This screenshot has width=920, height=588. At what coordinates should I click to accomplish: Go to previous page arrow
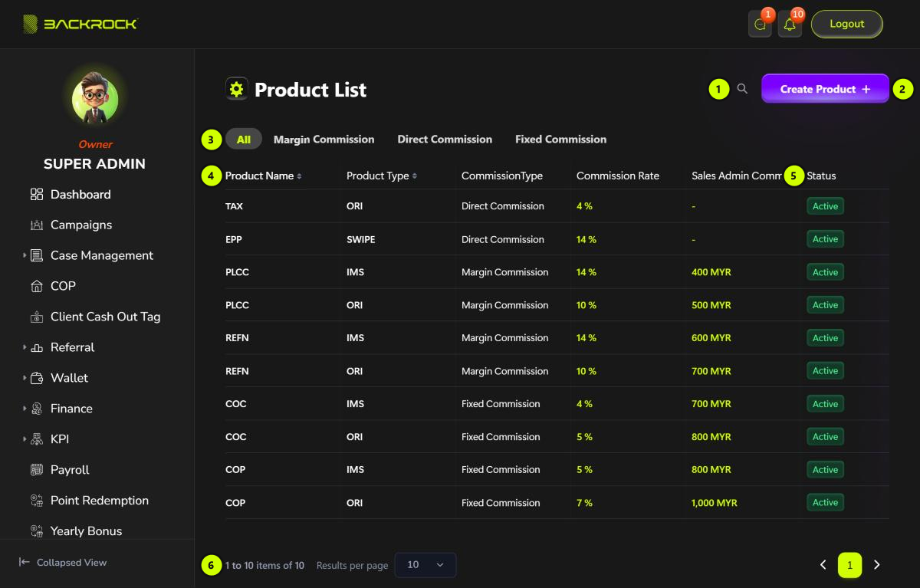[823, 565]
